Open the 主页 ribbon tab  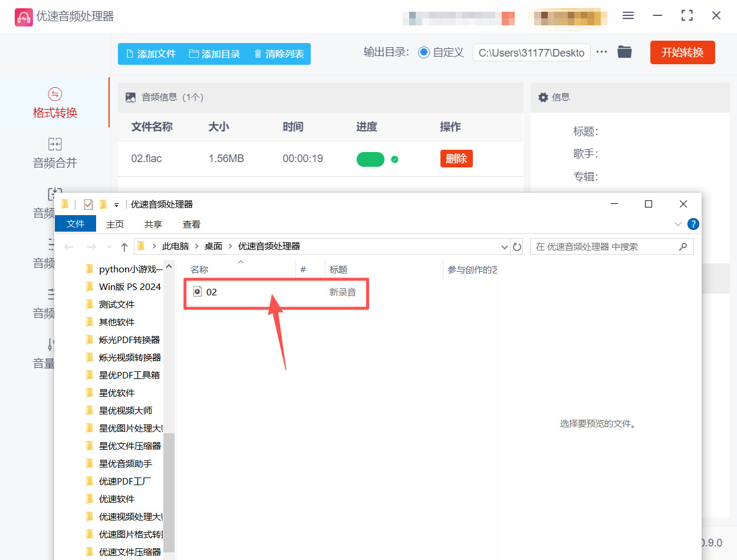click(x=114, y=224)
